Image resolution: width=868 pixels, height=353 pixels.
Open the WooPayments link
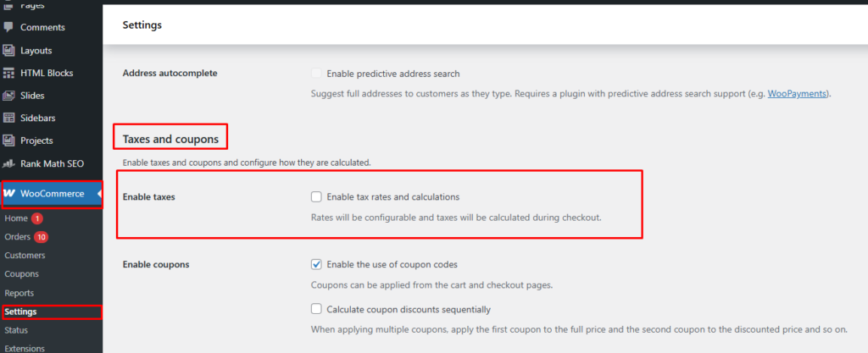pos(796,93)
